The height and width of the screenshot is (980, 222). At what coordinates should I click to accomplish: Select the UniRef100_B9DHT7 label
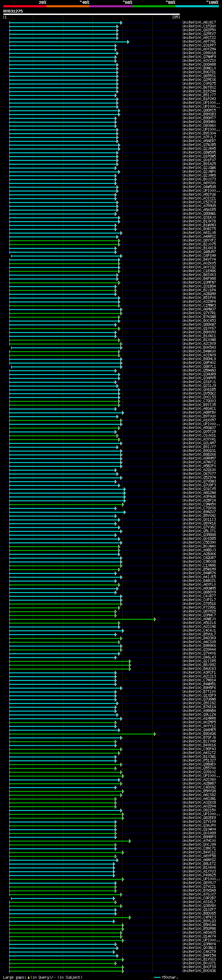(x=199, y=118)
